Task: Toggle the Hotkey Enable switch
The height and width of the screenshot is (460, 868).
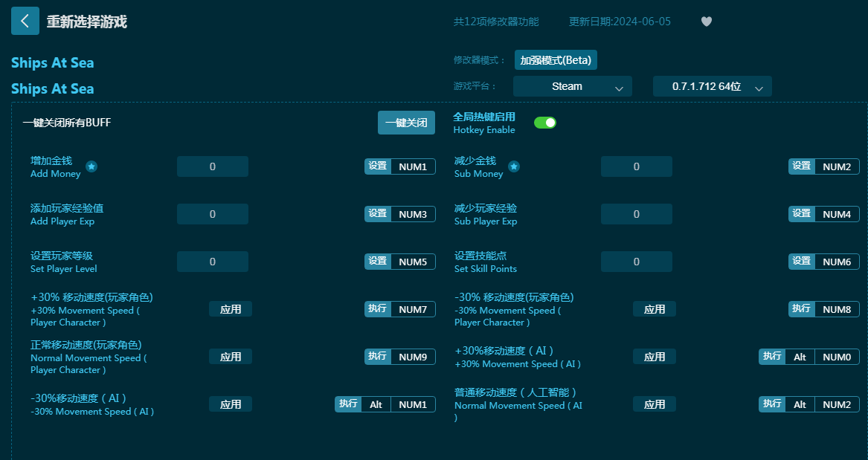Action: pos(544,123)
